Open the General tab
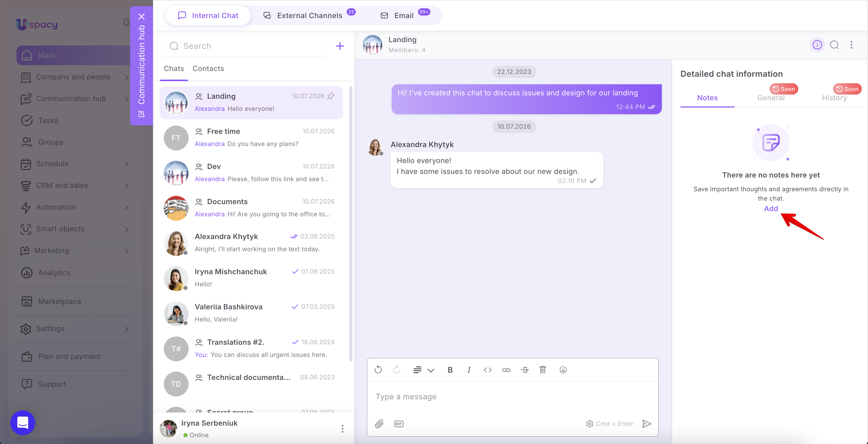This screenshot has width=868, height=444. tap(771, 98)
